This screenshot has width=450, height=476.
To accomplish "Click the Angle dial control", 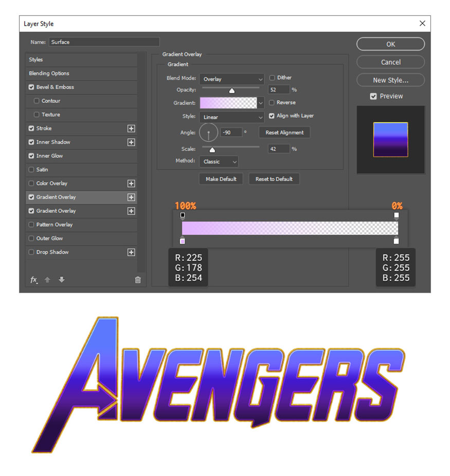I will click(x=209, y=133).
